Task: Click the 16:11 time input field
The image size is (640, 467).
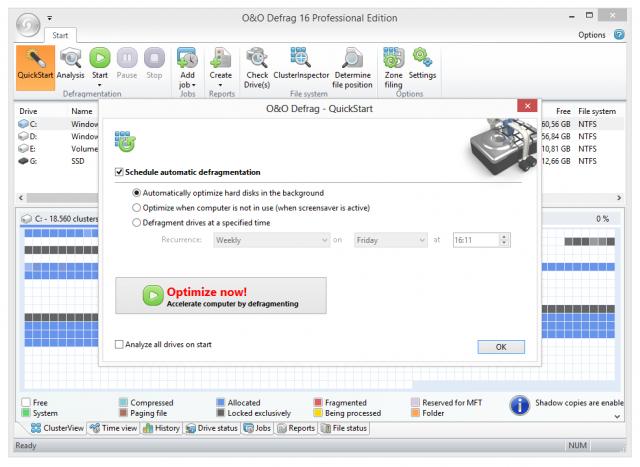Action: tap(476, 240)
